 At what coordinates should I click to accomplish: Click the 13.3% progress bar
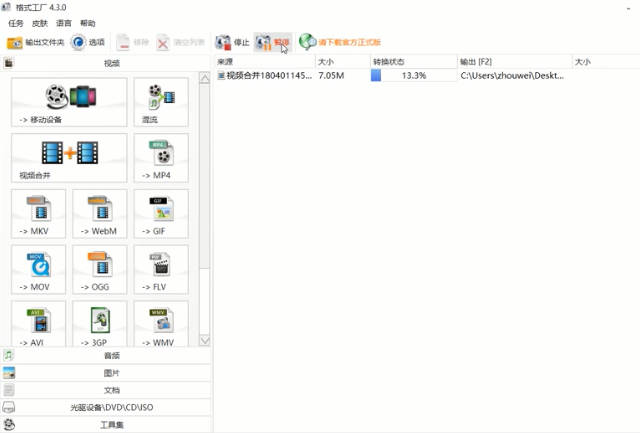pyautogui.click(x=413, y=75)
